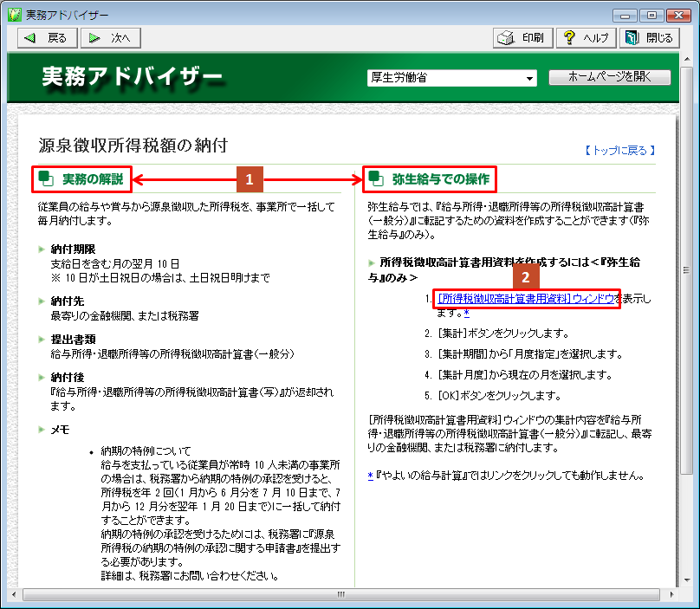This screenshot has height=609, width=700.
Task: Click the horizontal scrollbar left arrow
Action: coord(14,594)
